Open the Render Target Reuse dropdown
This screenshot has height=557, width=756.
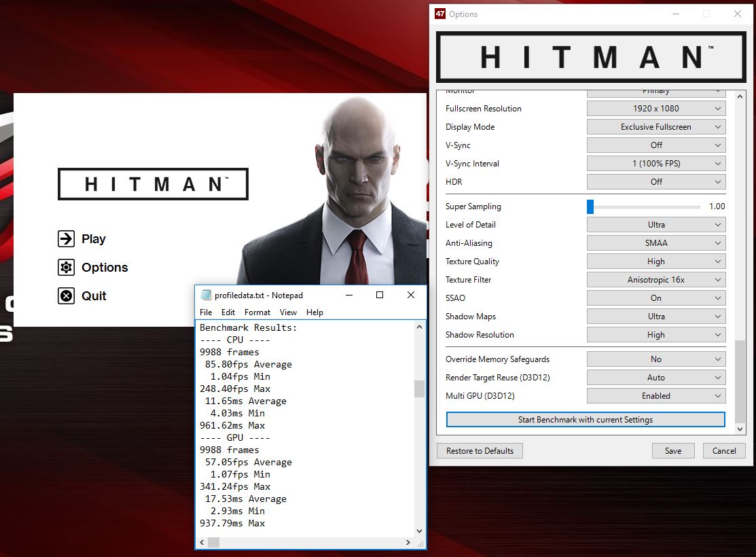pos(655,378)
